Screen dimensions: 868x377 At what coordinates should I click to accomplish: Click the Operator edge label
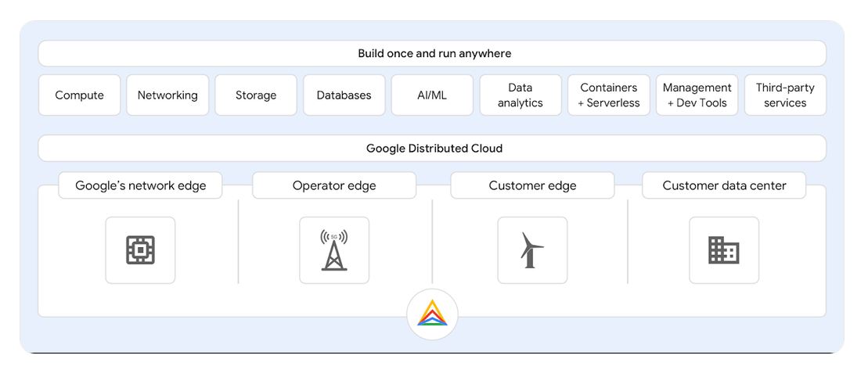click(x=334, y=185)
